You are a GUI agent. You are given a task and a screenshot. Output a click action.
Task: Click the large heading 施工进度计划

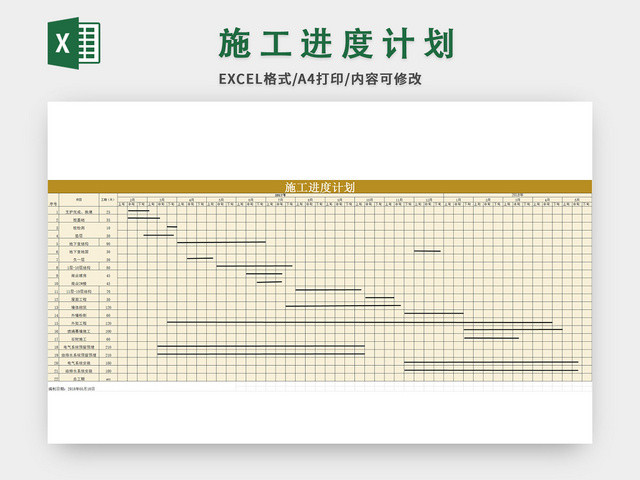(336, 44)
